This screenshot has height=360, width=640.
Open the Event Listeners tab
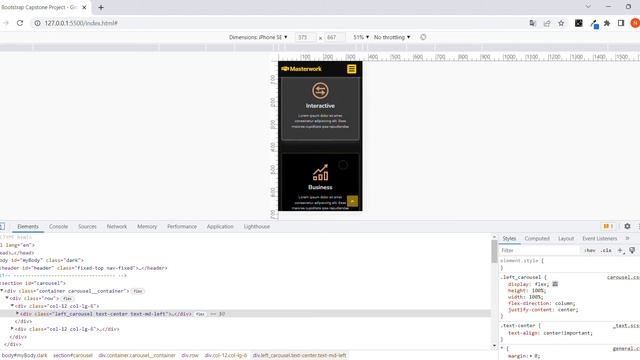pyautogui.click(x=600, y=238)
